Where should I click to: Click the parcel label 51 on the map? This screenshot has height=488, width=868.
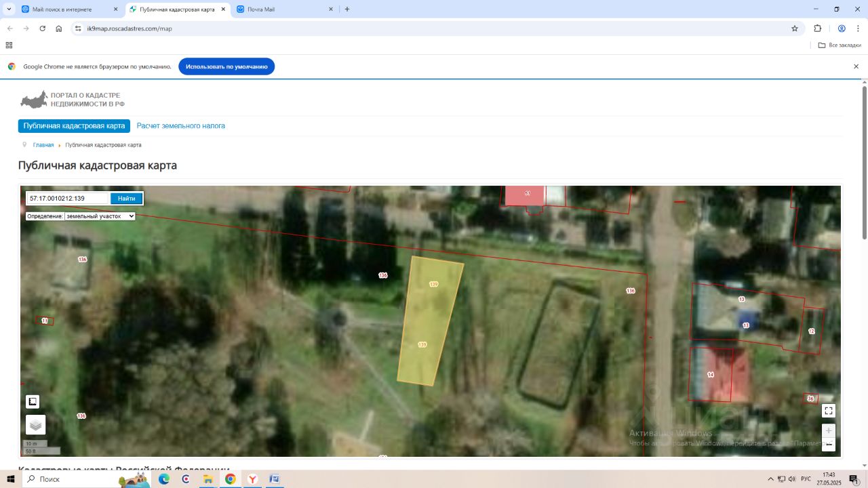tap(528, 193)
